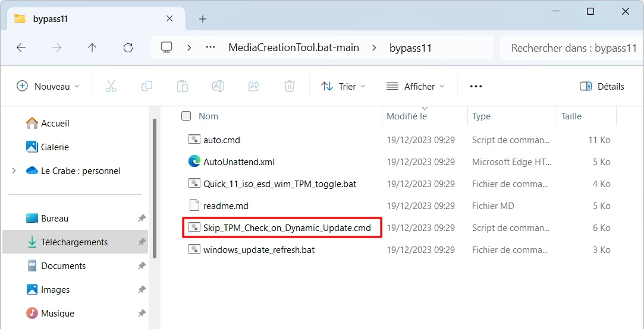Click the Rename icon in toolbar
The width and height of the screenshot is (644, 329).
point(218,86)
